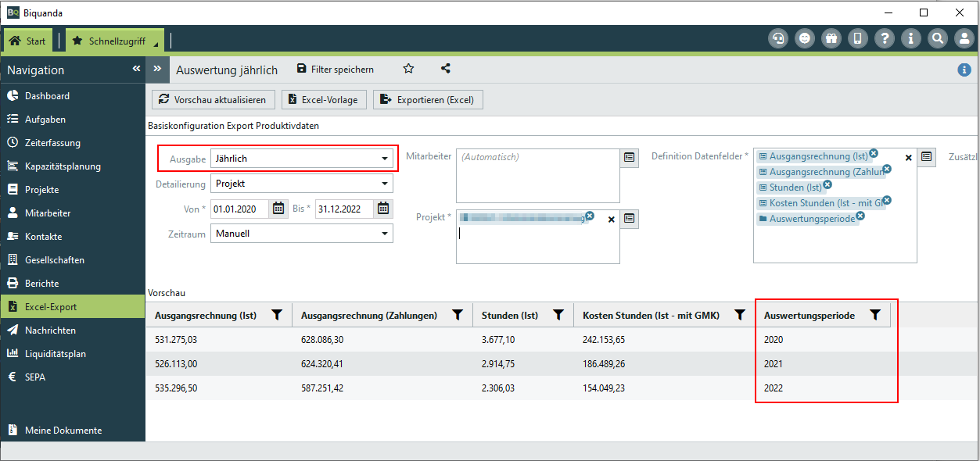Open the support headset icon

[777, 38]
